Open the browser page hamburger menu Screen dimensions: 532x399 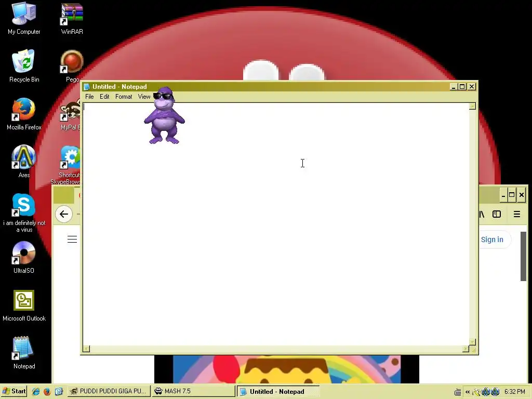click(72, 240)
